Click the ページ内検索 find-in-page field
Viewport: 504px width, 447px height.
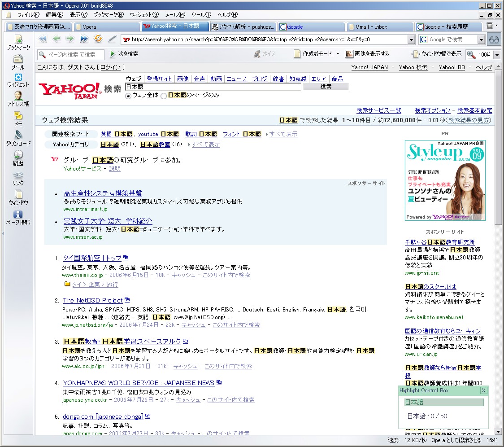[x=71, y=54]
